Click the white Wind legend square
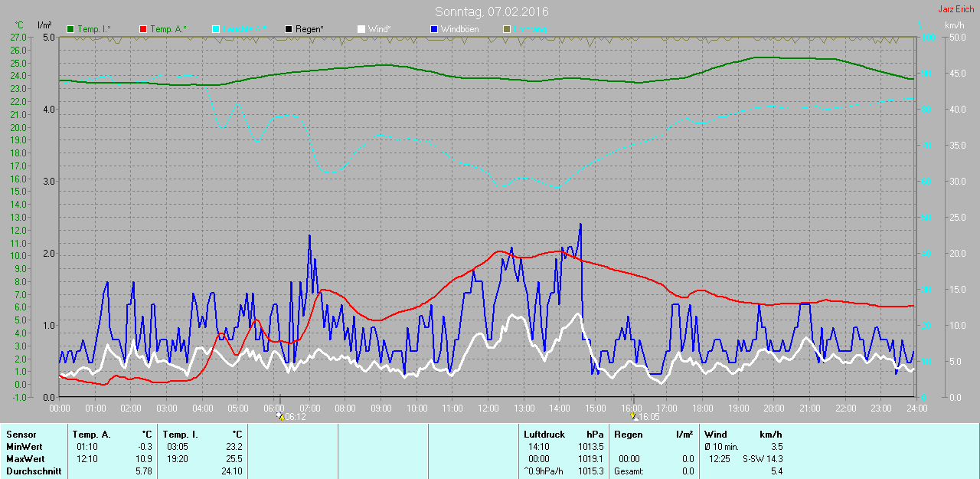This screenshot has height=479, width=980. pyautogui.click(x=361, y=29)
